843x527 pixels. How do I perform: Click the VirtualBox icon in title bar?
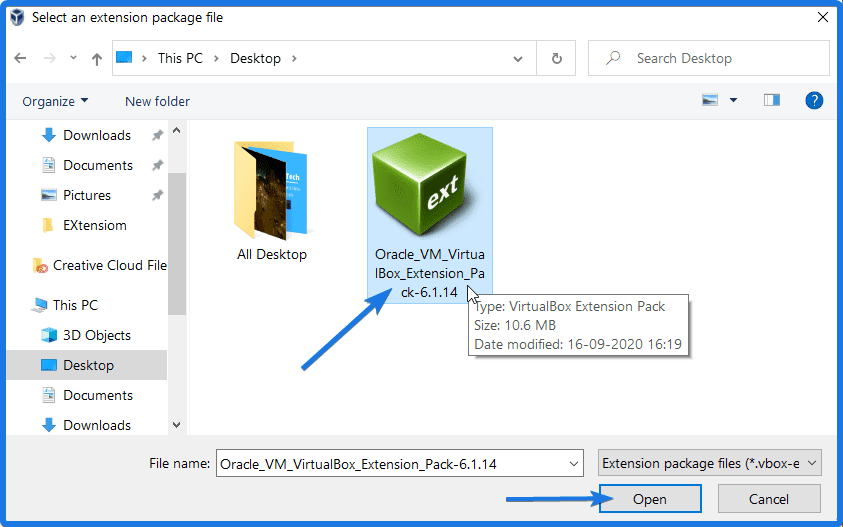(17, 17)
